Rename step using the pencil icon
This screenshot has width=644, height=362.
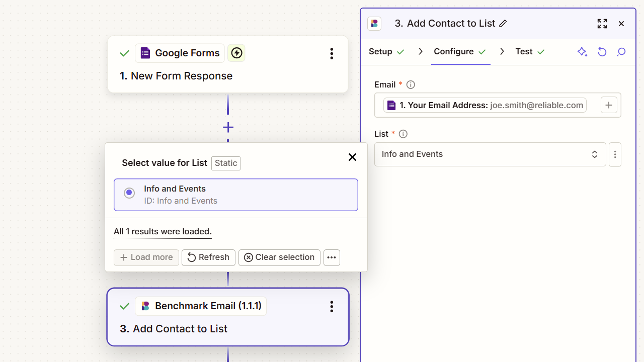[503, 24]
